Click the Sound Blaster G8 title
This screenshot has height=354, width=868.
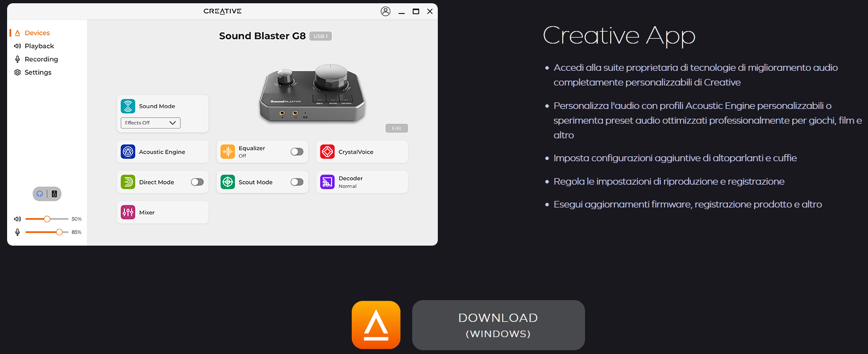pyautogui.click(x=262, y=36)
